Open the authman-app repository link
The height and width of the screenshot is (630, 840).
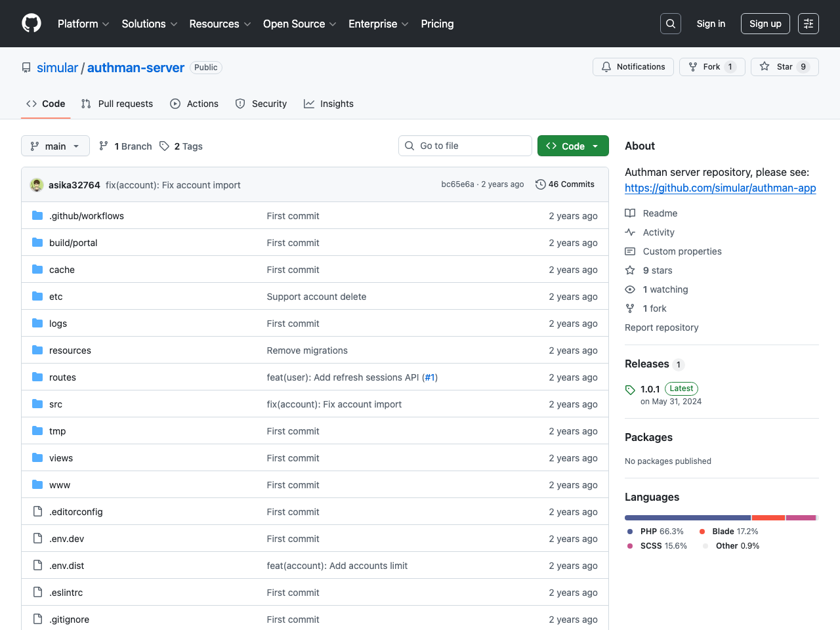coord(721,188)
